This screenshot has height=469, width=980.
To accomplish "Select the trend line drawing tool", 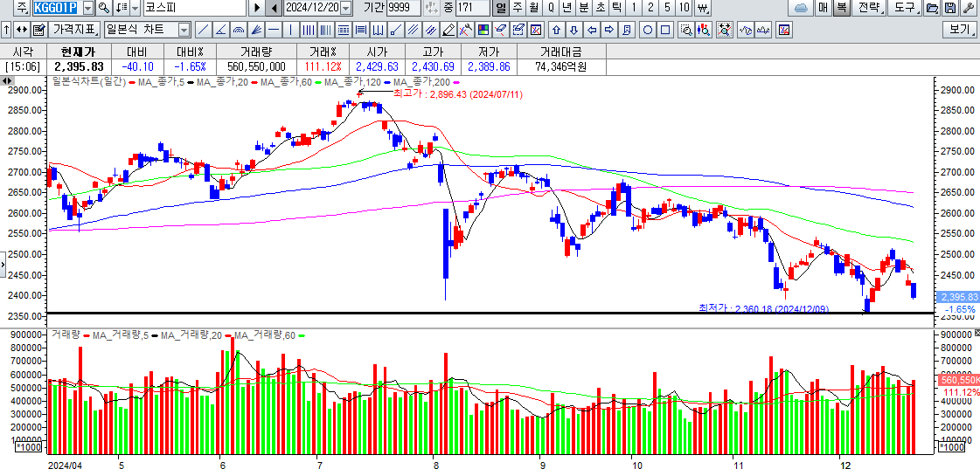I will pyautogui.click(x=202, y=30).
